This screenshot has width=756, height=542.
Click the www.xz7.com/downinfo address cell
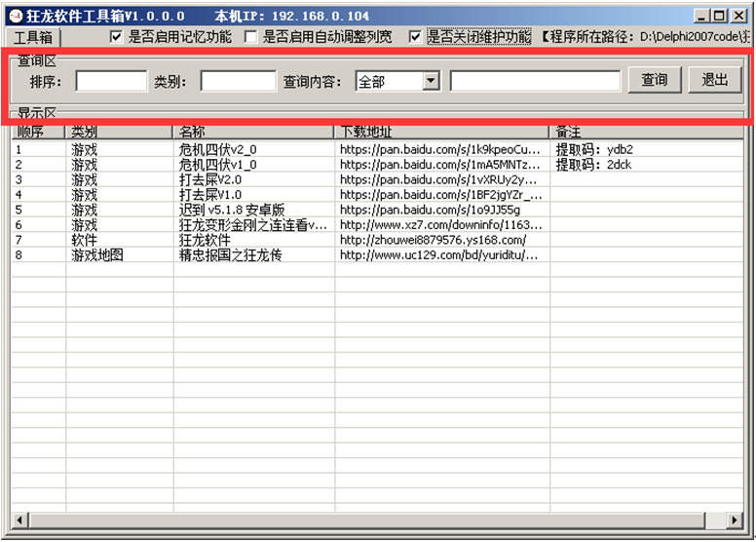pos(442,224)
